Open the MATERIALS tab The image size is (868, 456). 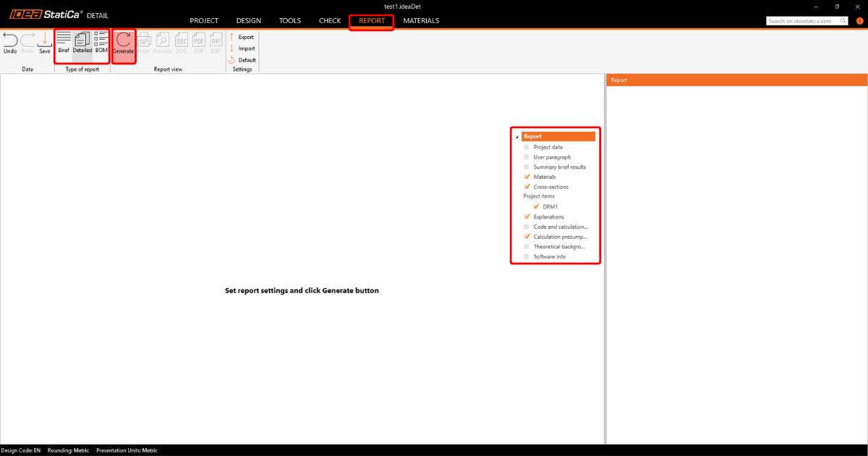point(421,21)
